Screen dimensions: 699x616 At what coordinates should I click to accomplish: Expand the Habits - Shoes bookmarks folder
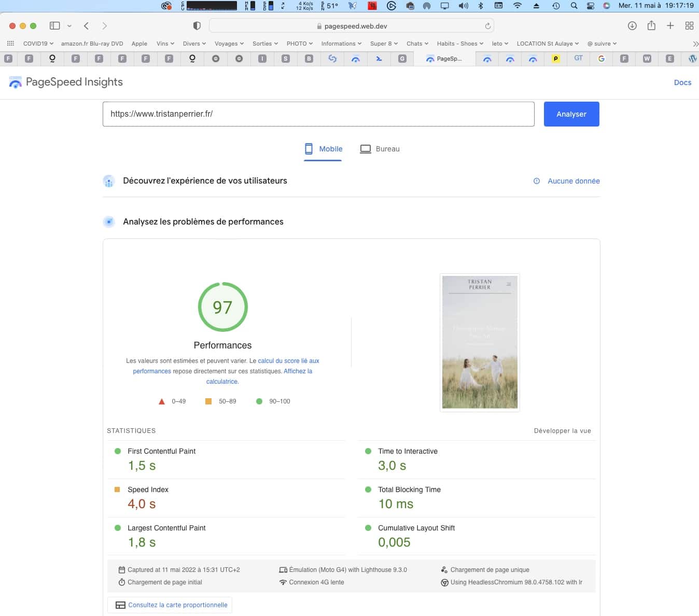click(x=460, y=44)
